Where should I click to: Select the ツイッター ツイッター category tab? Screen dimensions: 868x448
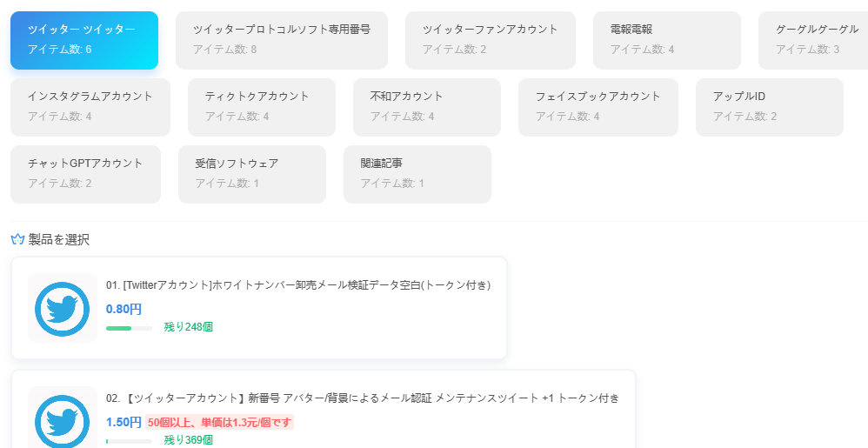click(x=84, y=40)
